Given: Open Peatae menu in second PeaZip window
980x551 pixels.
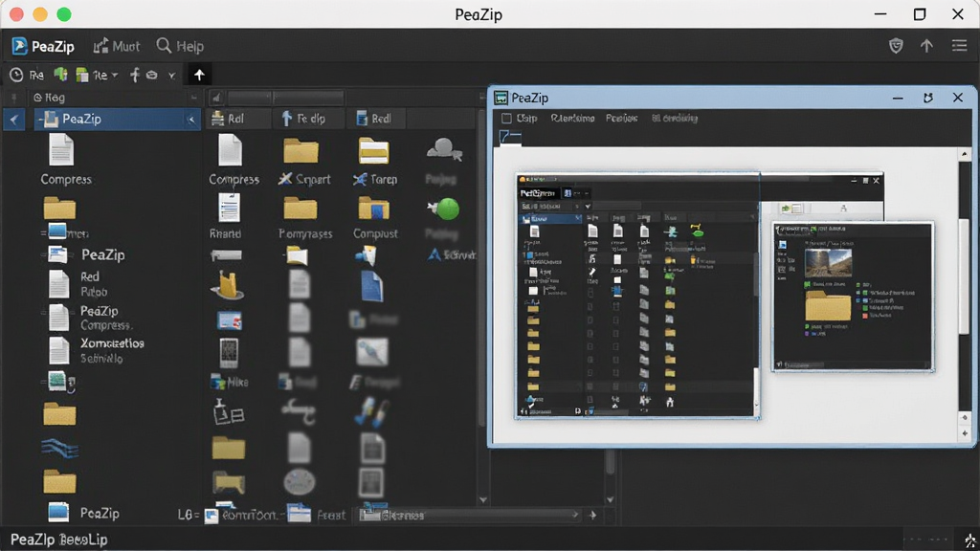Looking at the screenshot, I should click(x=621, y=118).
